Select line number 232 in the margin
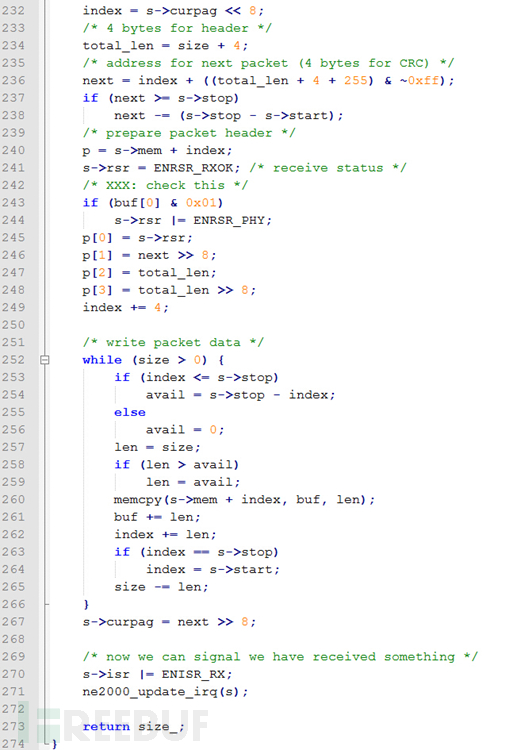Image resolution: width=513 pixels, height=750 pixels. (x=13, y=11)
